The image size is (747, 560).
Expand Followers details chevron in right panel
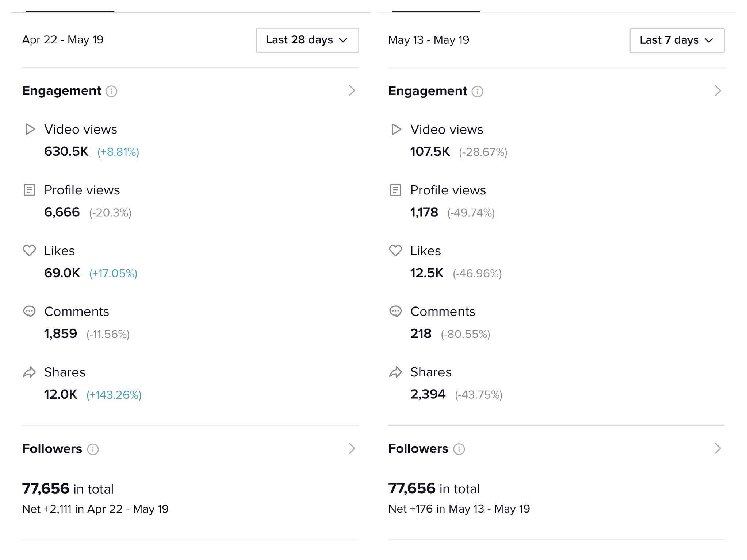[x=718, y=448]
